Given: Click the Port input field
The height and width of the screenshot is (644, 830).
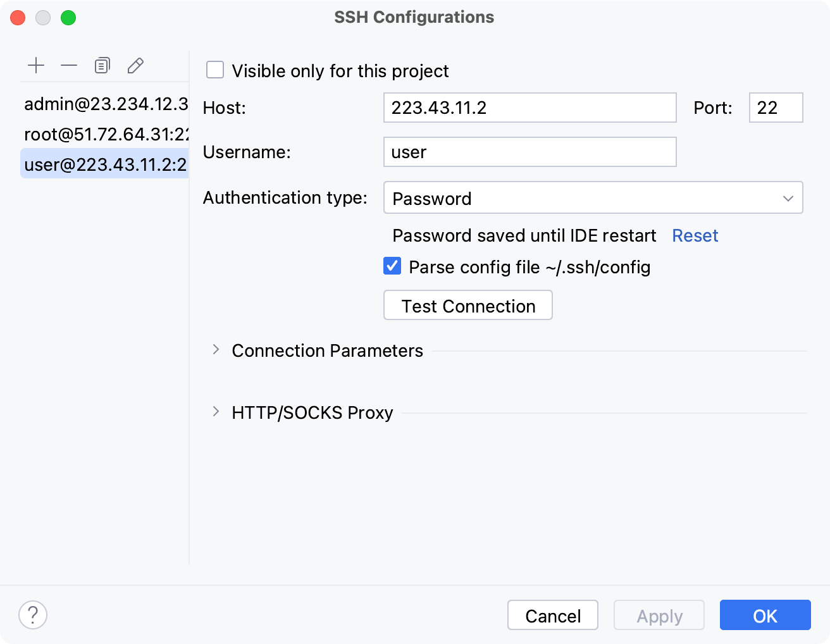Looking at the screenshot, I should [x=776, y=108].
